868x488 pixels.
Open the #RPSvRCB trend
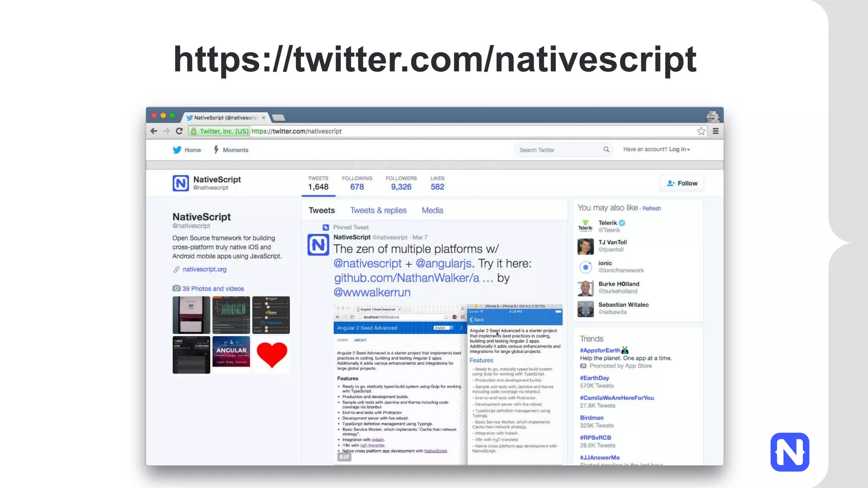pyautogui.click(x=595, y=438)
